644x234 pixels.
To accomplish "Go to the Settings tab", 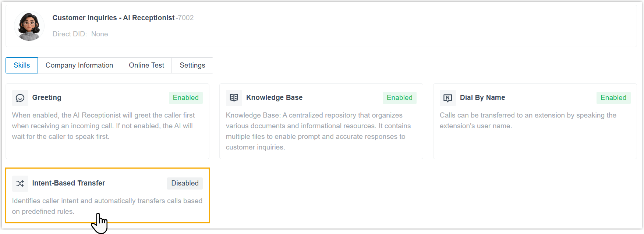I will point(192,65).
